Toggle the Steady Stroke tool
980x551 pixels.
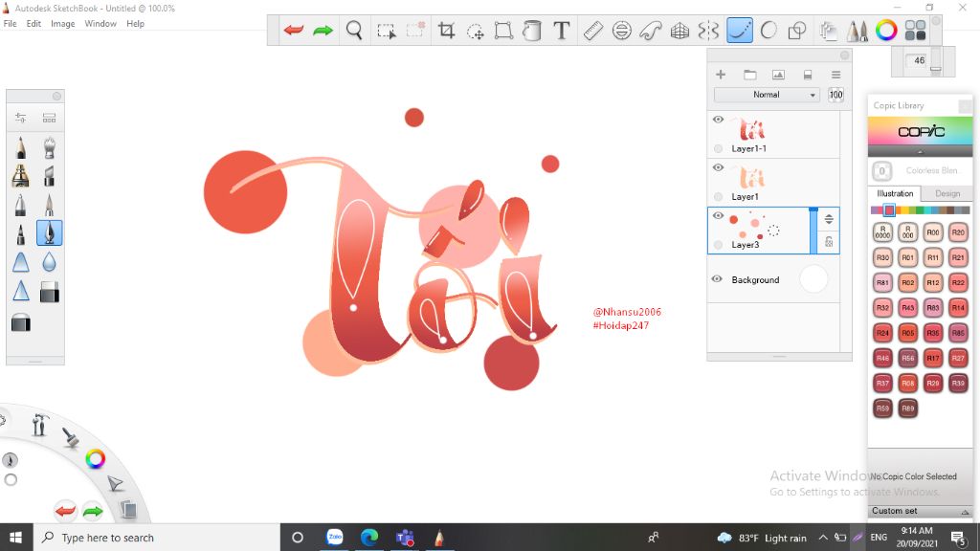click(x=740, y=30)
